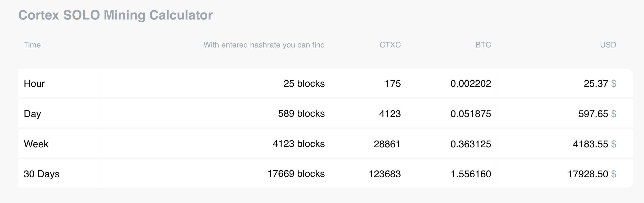Screen dimensions: 644x203
Task: Click the 589 blocks value
Action: 301,114
